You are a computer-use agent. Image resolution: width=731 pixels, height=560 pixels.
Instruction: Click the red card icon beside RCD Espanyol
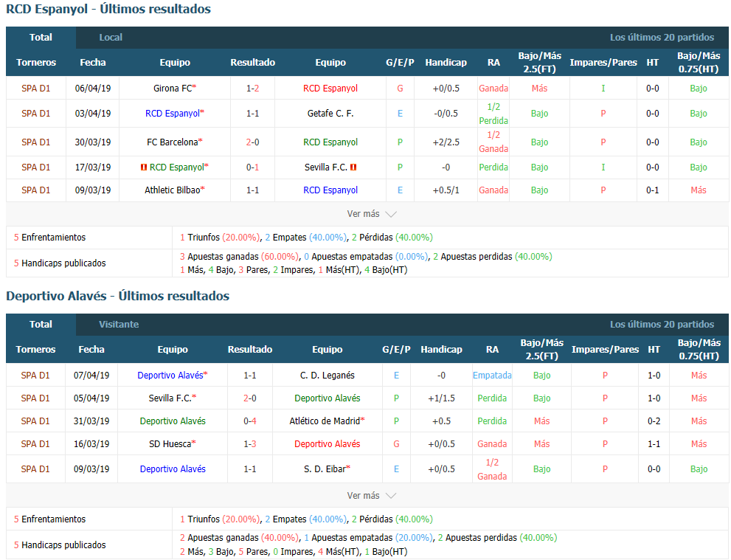(144, 167)
